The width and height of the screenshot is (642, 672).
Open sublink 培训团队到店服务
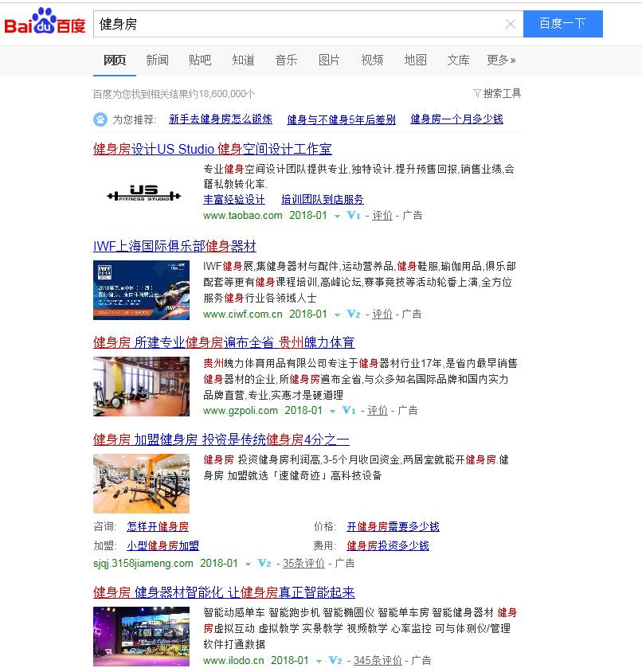tap(323, 199)
